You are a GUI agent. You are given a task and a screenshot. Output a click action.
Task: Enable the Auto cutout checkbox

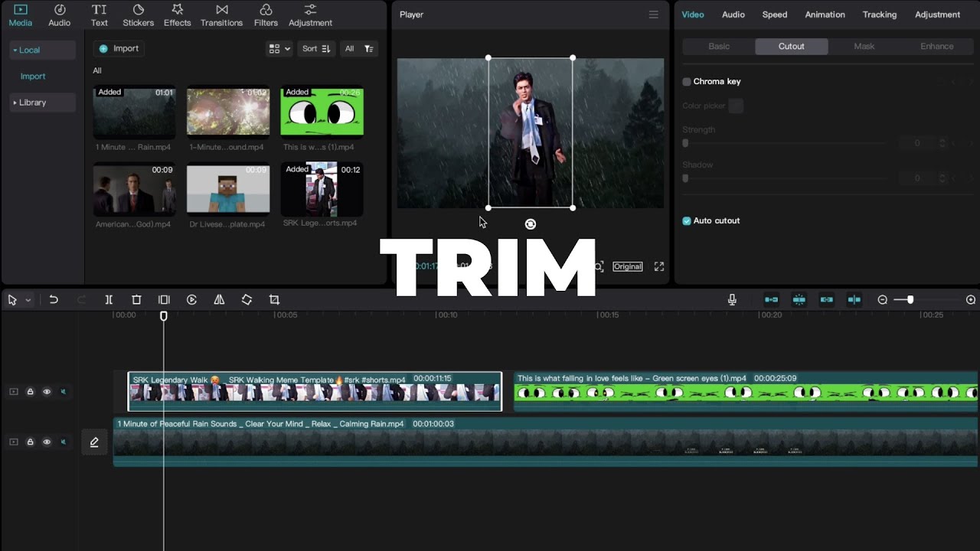coord(685,220)
